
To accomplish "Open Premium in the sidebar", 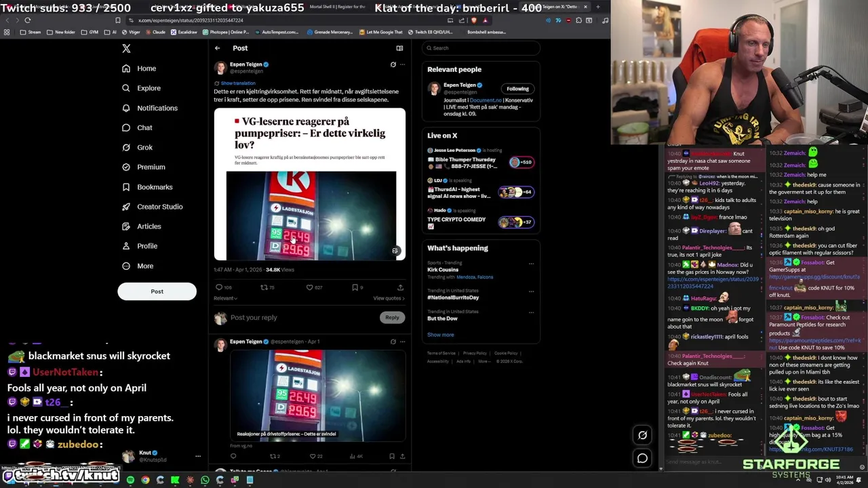I will 143,167.
